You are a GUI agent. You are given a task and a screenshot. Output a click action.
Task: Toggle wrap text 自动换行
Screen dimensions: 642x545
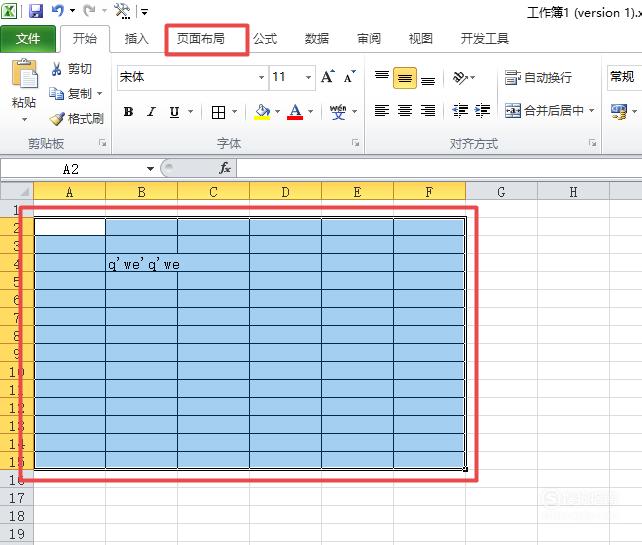point(538,77)
